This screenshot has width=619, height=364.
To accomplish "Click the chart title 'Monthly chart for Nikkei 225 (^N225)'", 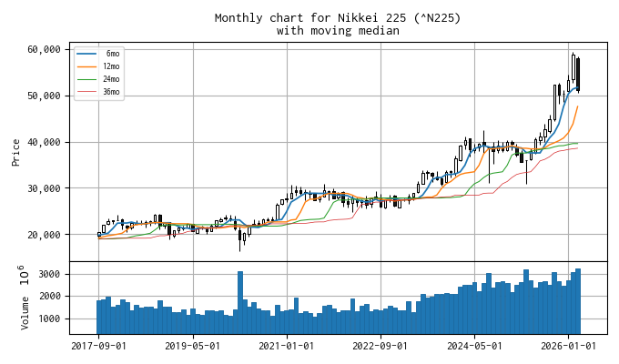I will coord(338,18).
